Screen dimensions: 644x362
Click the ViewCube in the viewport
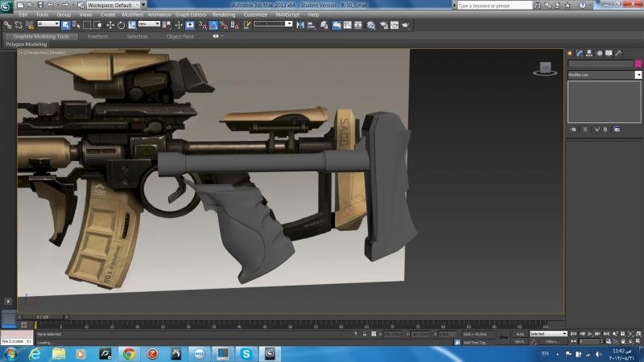click(x=545, y=68)
